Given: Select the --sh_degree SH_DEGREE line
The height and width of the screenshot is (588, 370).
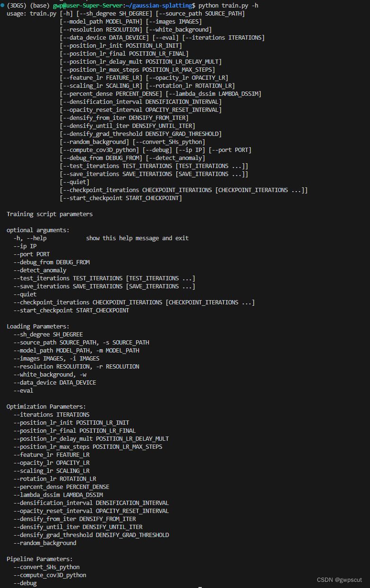Looking at the screenshot, I should pyautogui.click(x=48, y=334).
